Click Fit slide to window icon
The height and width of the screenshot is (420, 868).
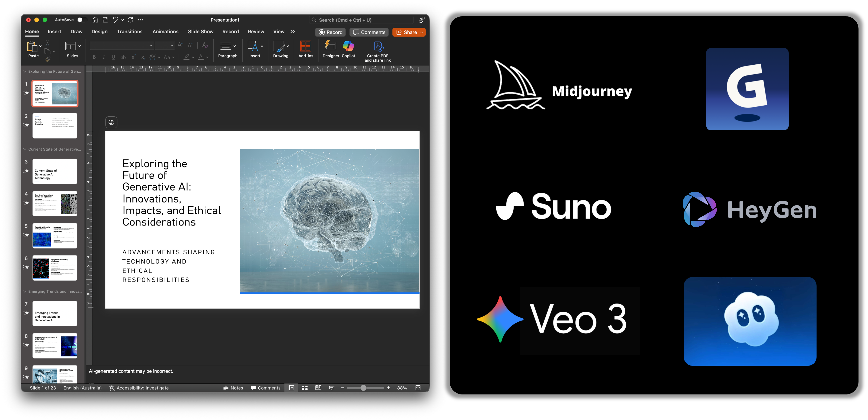coord(418,388)
